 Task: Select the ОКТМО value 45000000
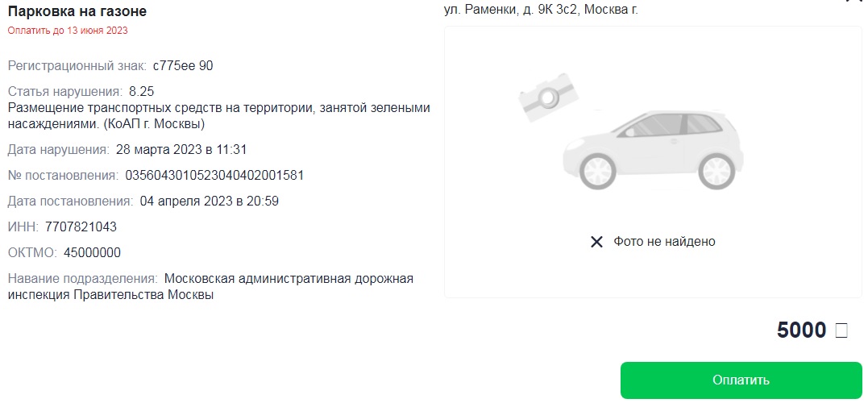pos(92,252)
